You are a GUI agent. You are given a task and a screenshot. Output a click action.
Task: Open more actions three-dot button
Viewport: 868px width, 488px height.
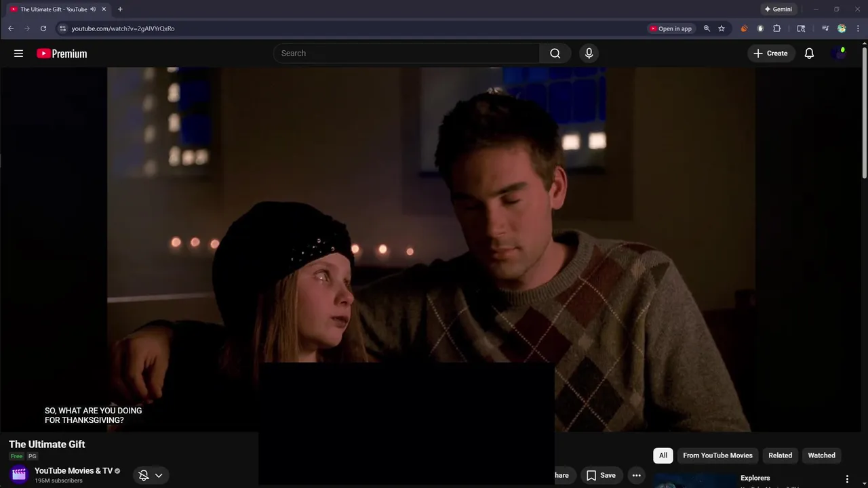[x=636, y=475]
